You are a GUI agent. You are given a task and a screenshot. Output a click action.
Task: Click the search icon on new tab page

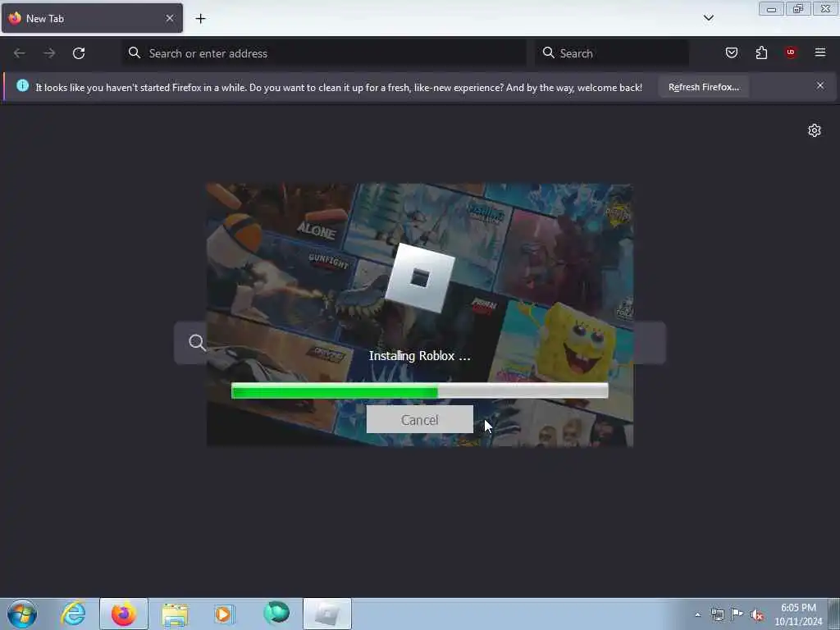click(x=197, y=342)
